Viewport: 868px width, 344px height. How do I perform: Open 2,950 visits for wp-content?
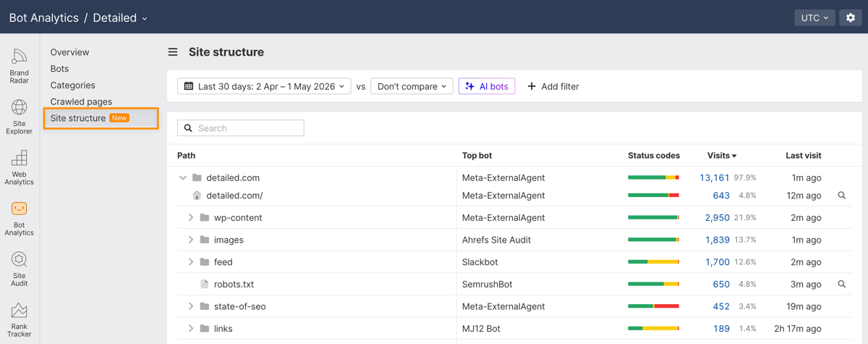[x=718, y=218]
